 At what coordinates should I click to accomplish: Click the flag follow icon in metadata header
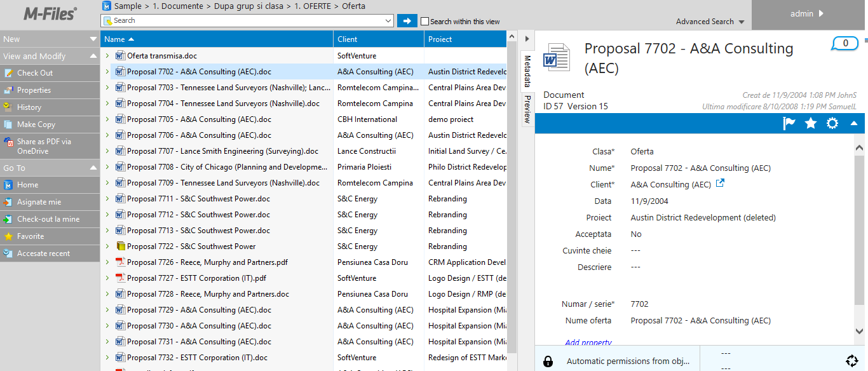tap(789, 123)
